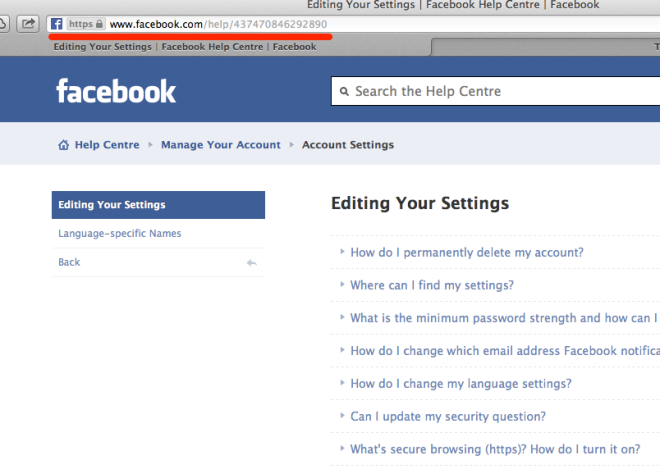Click Account Settings breadcrumb text
This screenshot has height=469, width=660.
[348, 145]
